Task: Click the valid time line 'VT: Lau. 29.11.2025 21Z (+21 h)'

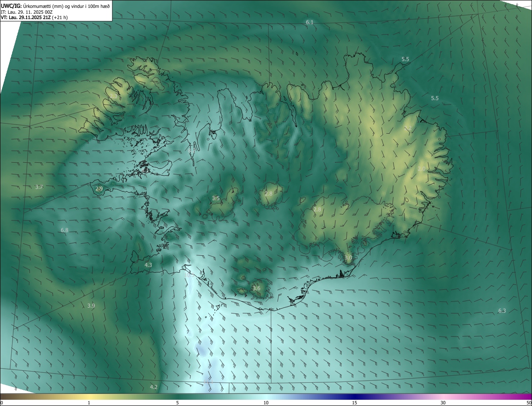Action: pos(34,17)
